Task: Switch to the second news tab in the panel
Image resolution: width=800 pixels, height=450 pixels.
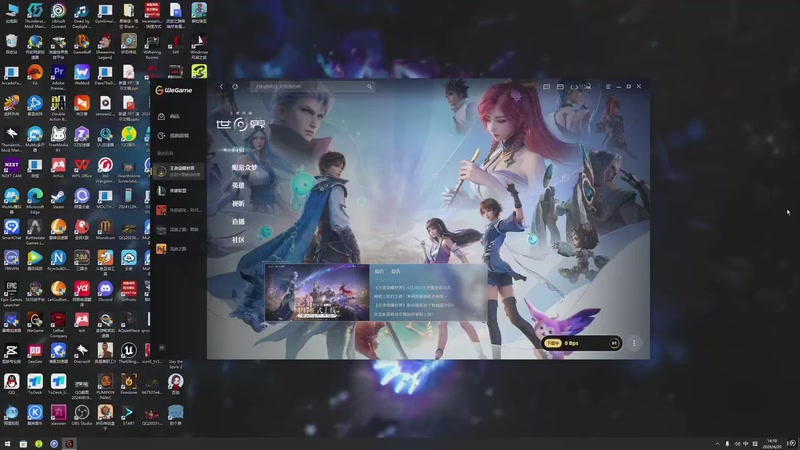Action: pyautogui.click(x=396, y=271)
